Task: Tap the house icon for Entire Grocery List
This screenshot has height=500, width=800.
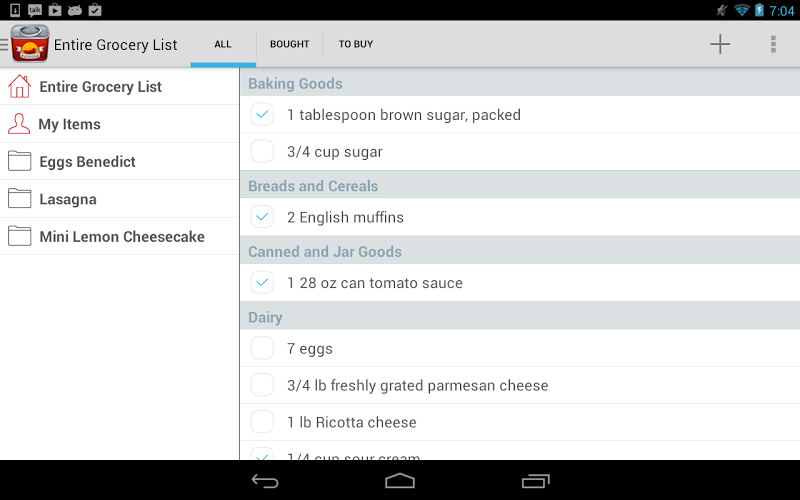Action: click(19, 87)
